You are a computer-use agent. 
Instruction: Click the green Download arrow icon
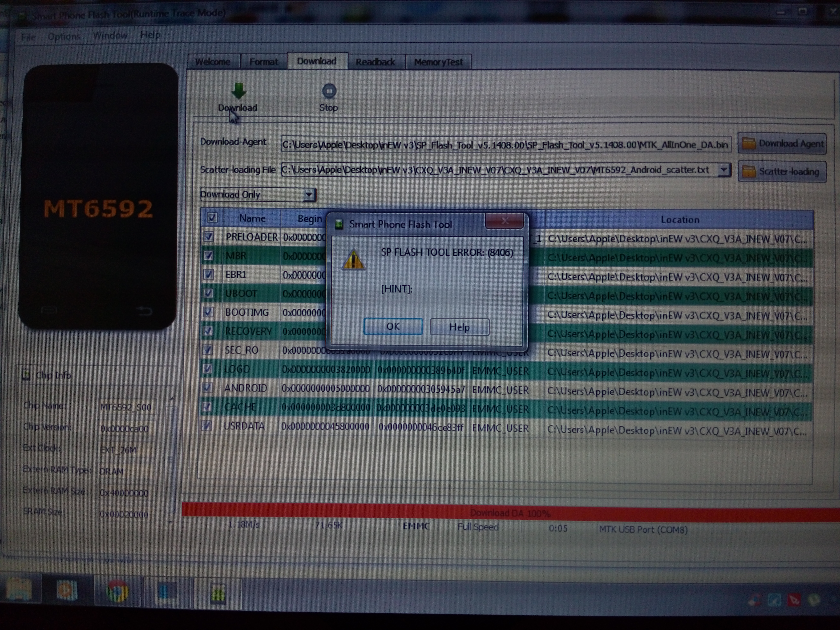pyautogui.click(x=238, y=91)
